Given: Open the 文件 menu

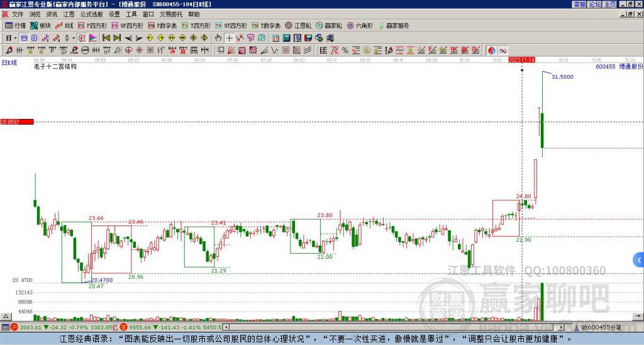Looking at the screenshot, I should point(18,14).
